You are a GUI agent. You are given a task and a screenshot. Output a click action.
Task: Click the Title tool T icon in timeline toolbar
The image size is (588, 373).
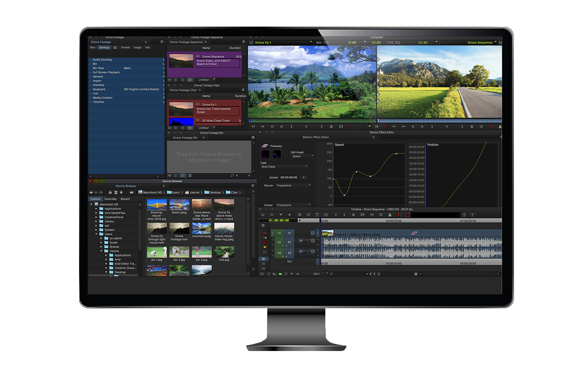473,215
